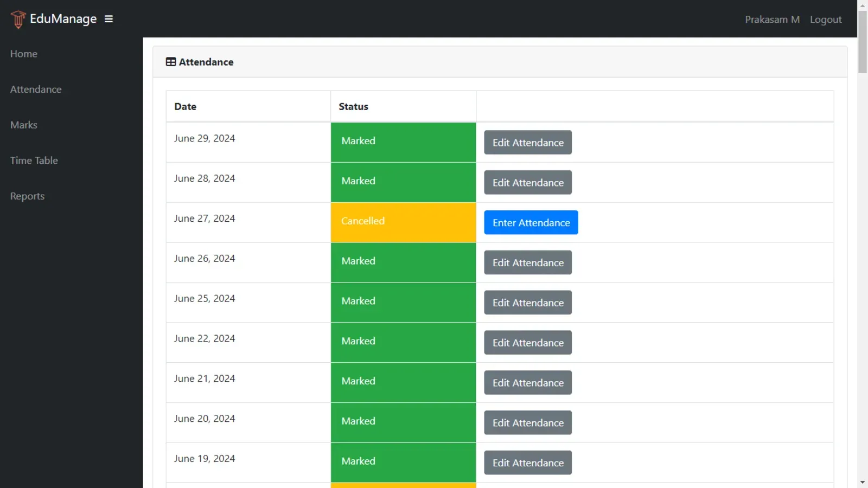Open Attendance in the sidebar
Viewport: 868px width, 488px height.
pyautogui.click(x=36, y=89)
